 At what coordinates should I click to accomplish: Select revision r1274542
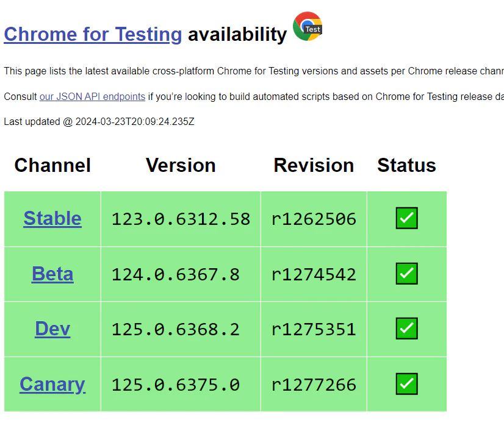point(314,275)
